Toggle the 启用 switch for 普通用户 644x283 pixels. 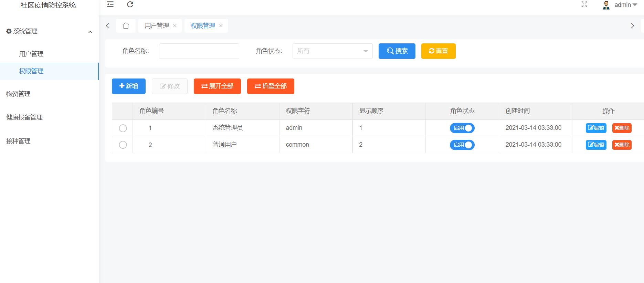click(462, 145)
